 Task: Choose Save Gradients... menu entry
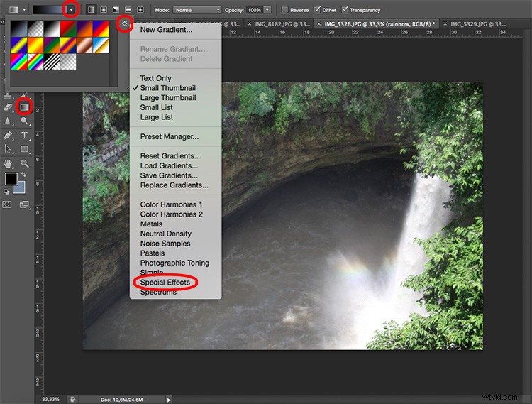pyautogui.click(x=169, y=175)
